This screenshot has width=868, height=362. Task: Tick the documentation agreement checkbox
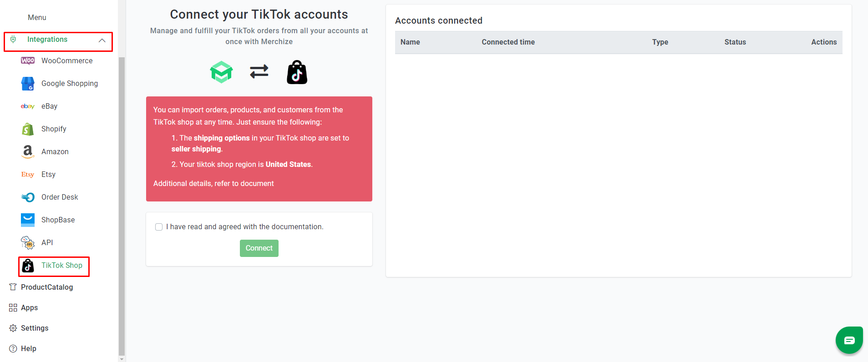[x=159, y=227]
